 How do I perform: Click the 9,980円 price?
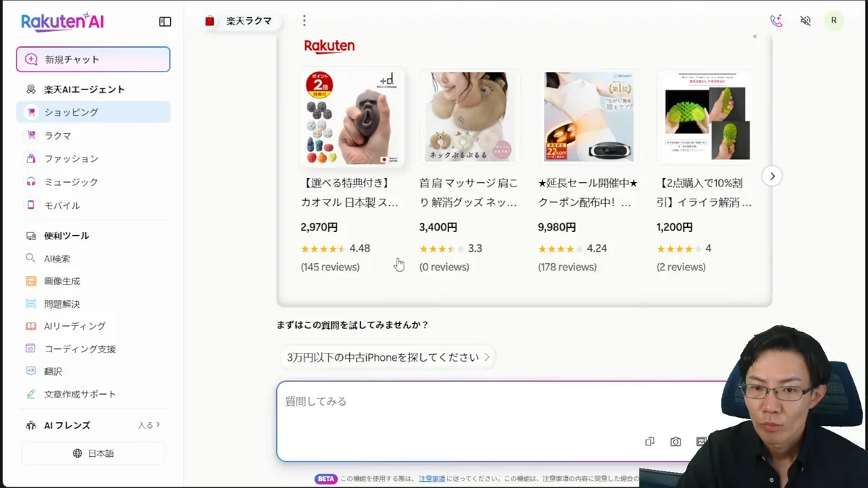557,227
